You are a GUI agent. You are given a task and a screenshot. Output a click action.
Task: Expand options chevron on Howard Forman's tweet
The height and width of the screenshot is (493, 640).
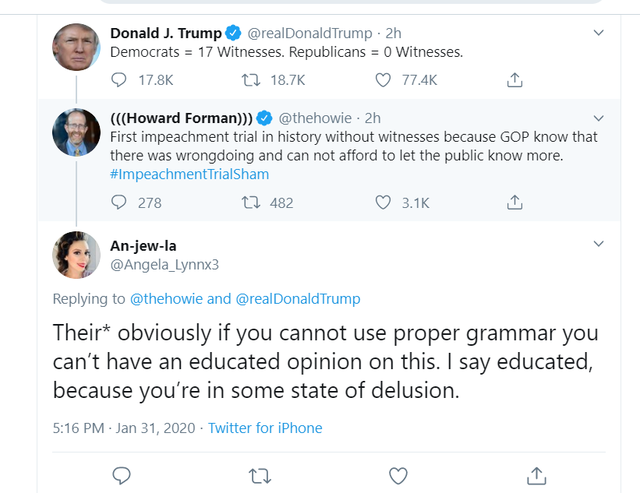point(599,118)
